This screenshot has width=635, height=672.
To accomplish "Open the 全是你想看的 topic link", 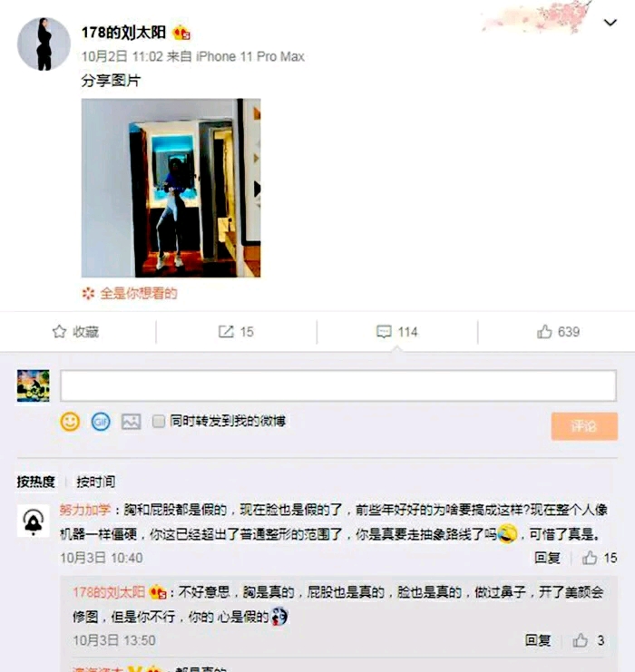I will tap(139, 294).
